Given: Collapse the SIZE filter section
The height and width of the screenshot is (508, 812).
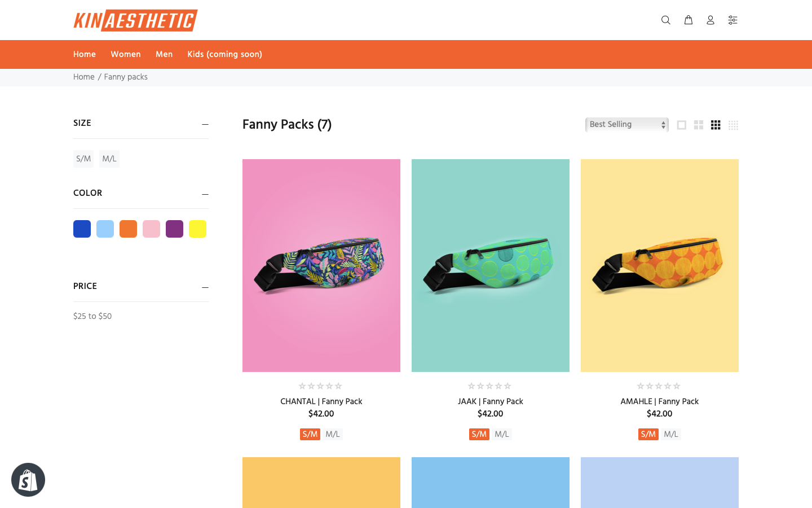Looking at the screenshot, I should (205, 124).
